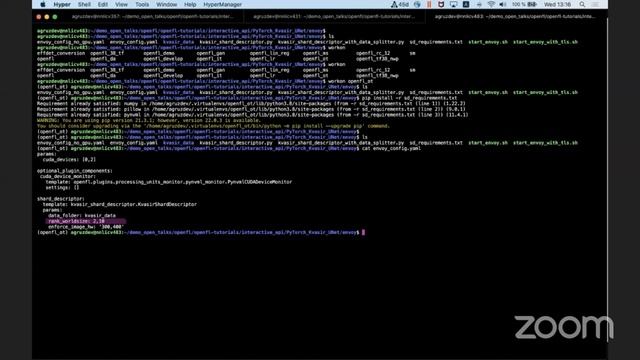
Task: Click the data_folder: kvasir_data line
Action: click(82, 216)
